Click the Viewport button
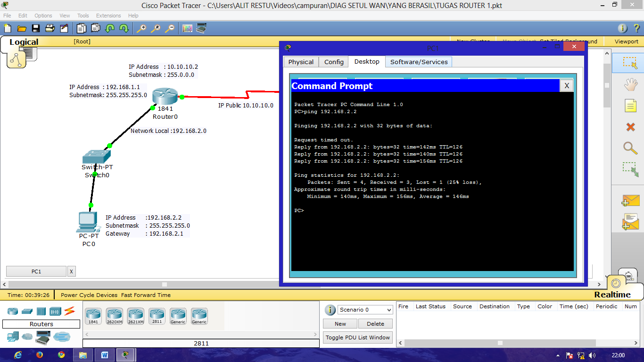This screenshot has width=644, height=362. pos(627,41)
